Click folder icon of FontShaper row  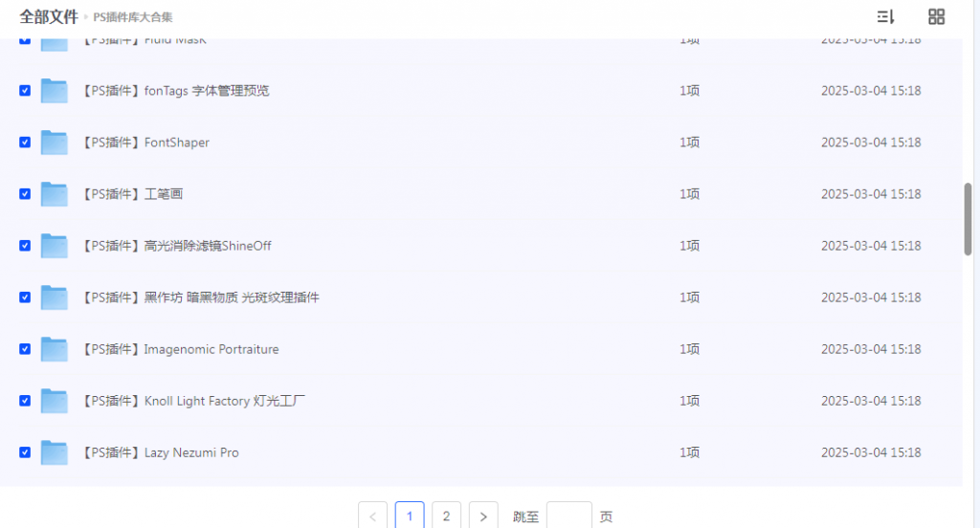(55, 143)
